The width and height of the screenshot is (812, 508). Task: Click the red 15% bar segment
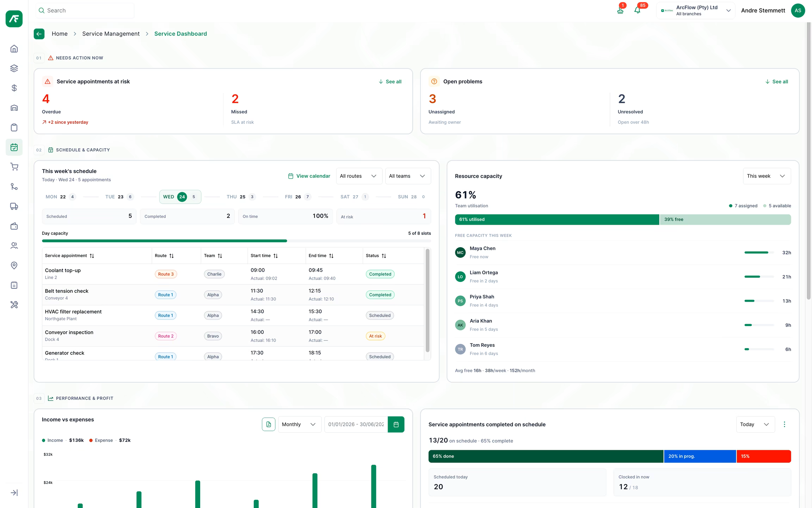click(764, 456)
